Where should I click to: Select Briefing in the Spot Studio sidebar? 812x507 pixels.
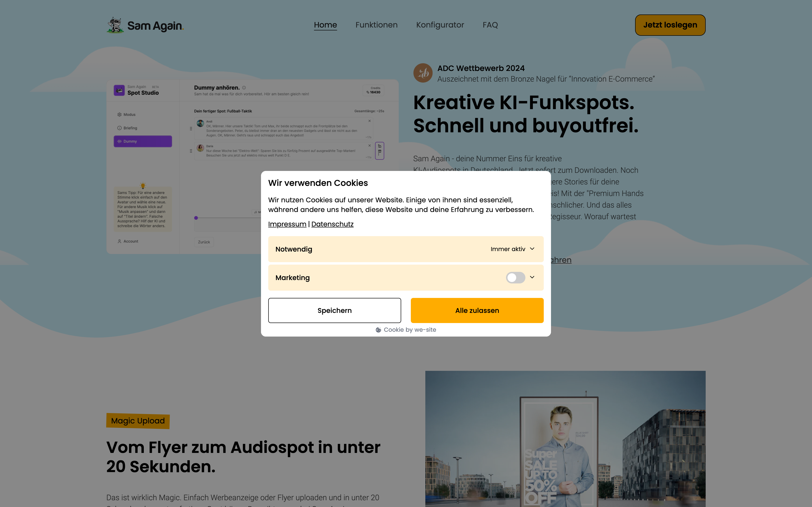(x=131, y=128)
